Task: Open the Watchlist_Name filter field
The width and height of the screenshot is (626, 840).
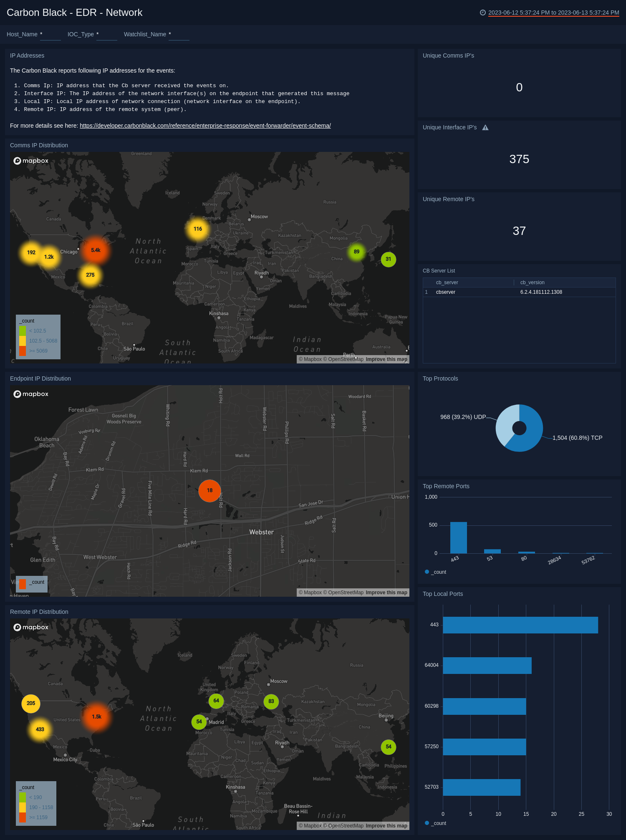Action: (x=179, y=35)
